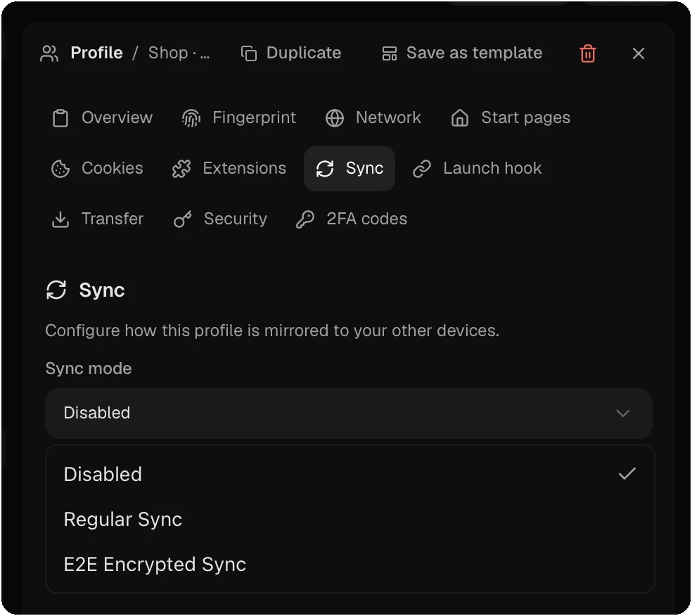Click the Sync section heading text
The width and height of the screenshot is (692, 616).
(102, 290)
